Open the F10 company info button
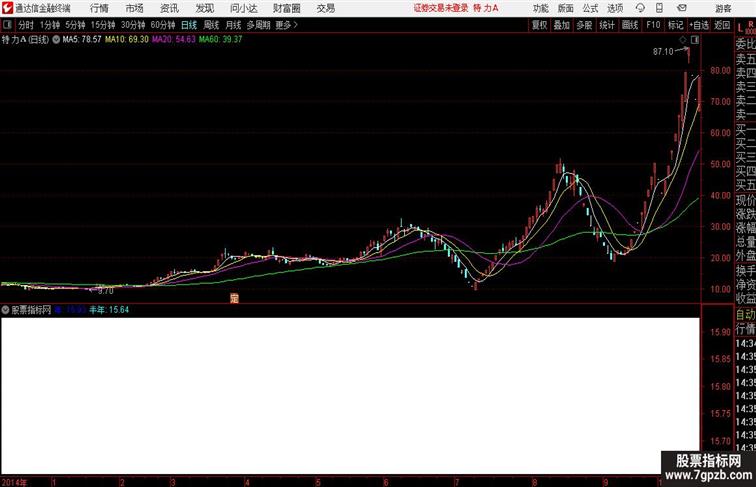This screenshot has height=487, width=756. point(653,25)
